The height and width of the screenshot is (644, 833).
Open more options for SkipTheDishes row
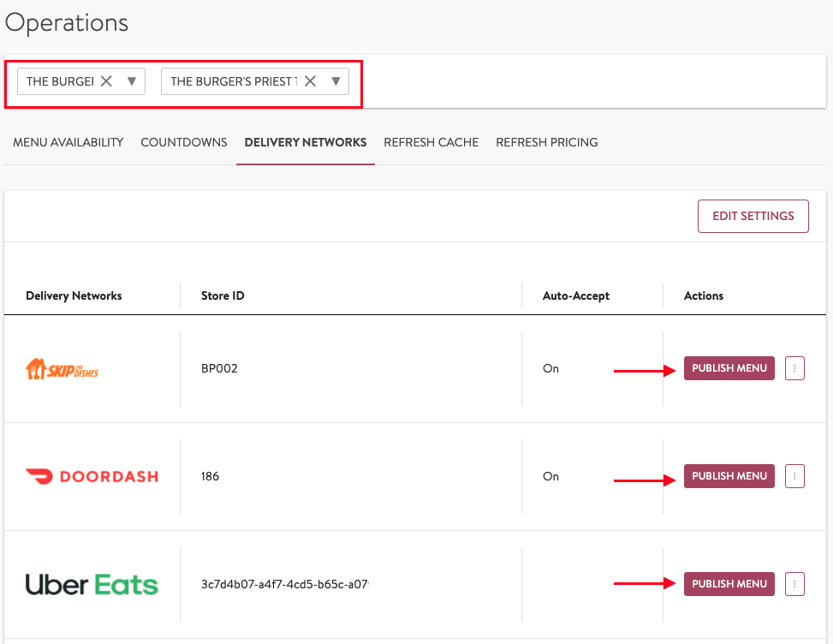(794, 368)
